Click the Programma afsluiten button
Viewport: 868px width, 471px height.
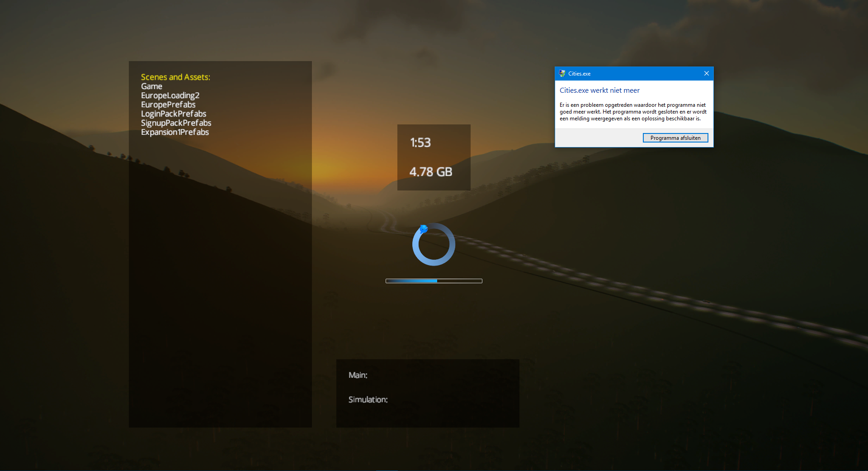675,138
